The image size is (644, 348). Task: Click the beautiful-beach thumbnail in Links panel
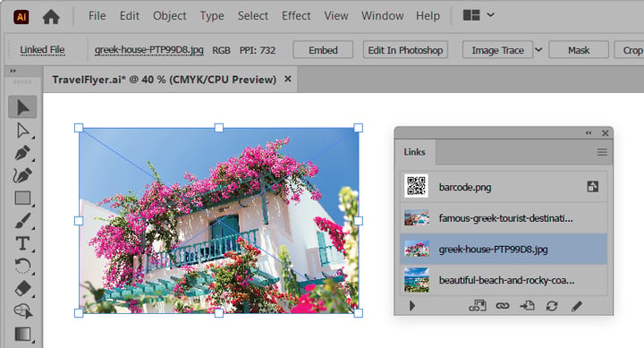417,280
